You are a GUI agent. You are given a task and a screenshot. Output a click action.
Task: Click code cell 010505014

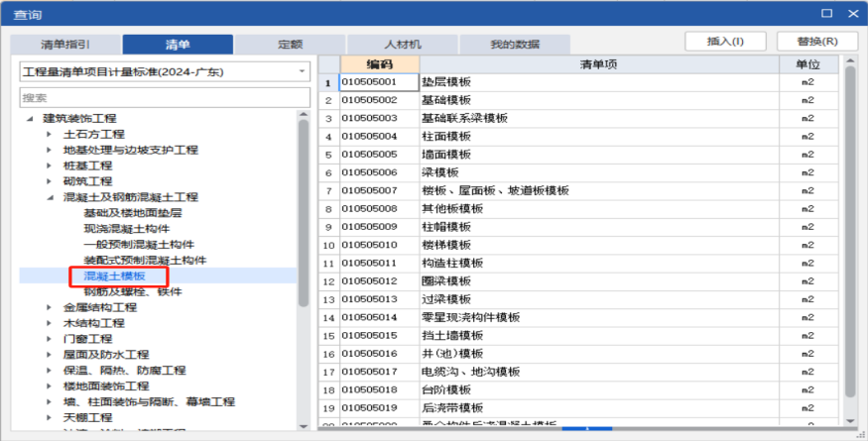click(379, 317)
